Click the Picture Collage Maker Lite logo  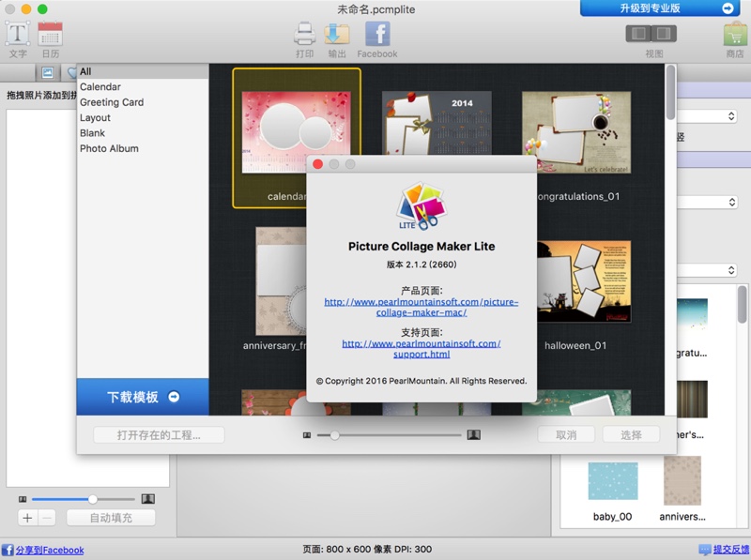tap(421, 205)
